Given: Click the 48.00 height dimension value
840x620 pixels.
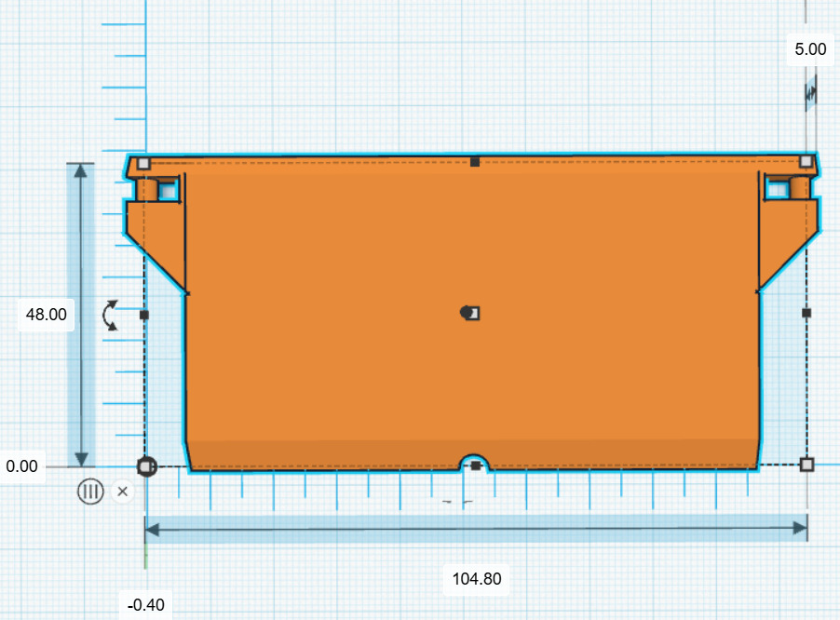Looking at the screenshot, I should click(46, 315).
